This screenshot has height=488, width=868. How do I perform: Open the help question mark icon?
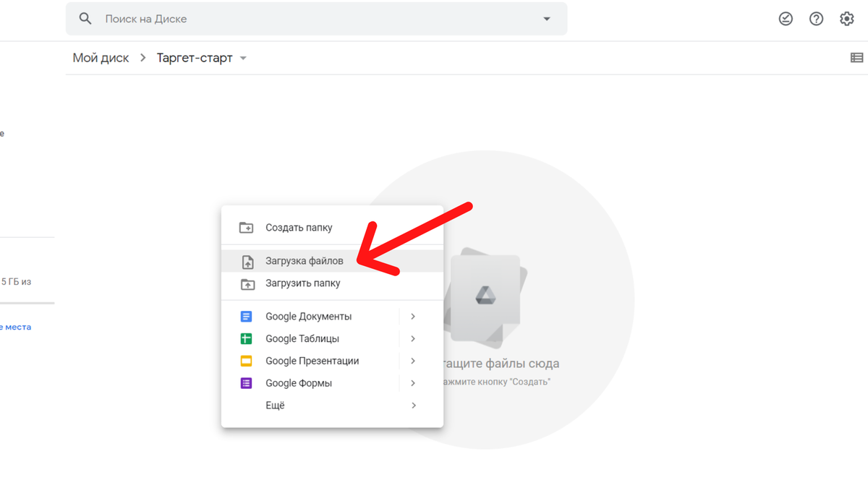(816, 19)
